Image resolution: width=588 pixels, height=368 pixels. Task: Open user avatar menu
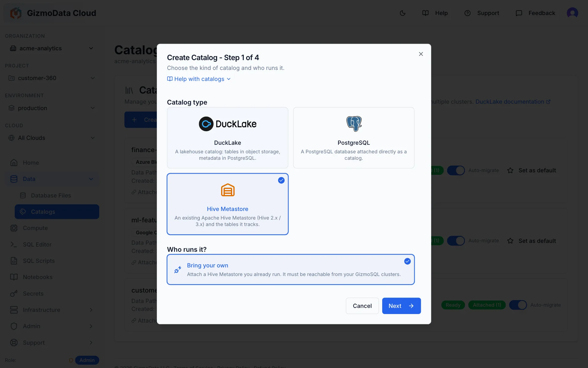point(572,13)
